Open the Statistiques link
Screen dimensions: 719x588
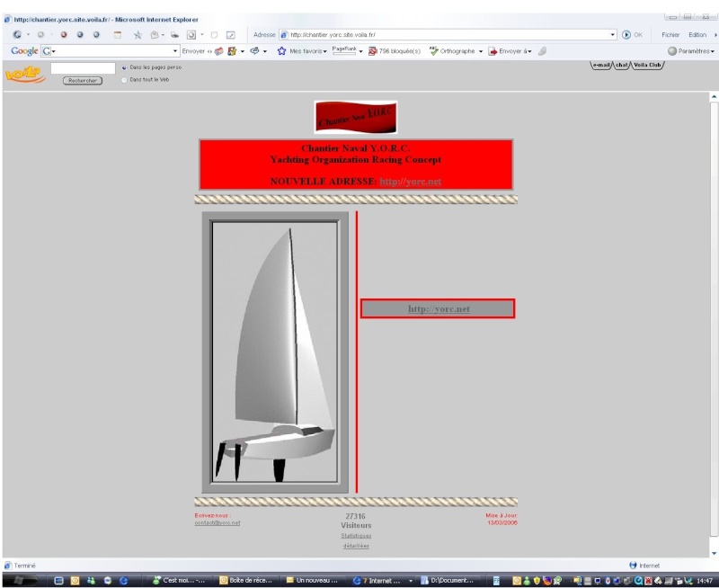(x=356, y=536)
